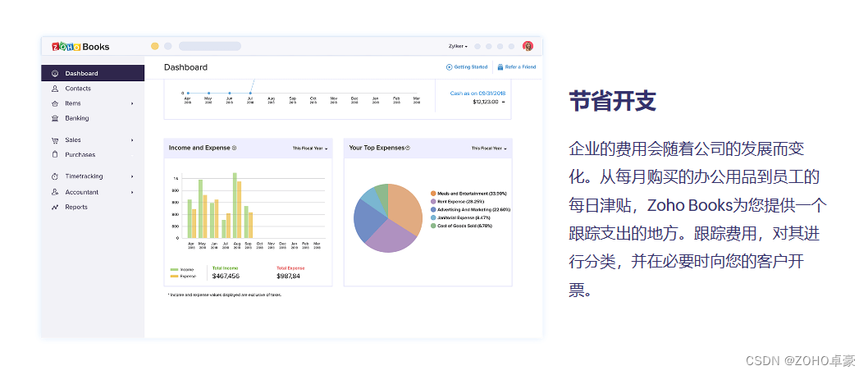This screenshot has width=868, height=375.
Task: Click the orange pie chart slice
Action: tap(407, 208)
